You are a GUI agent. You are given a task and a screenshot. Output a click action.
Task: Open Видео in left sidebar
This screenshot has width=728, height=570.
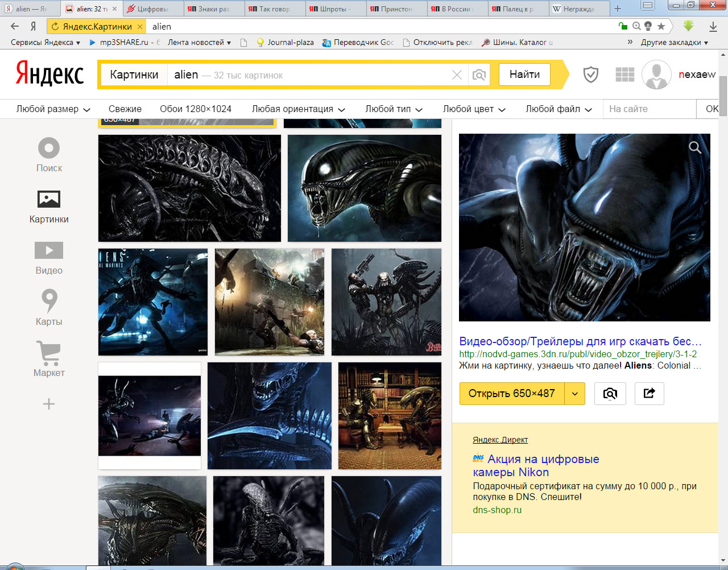[49, 258]
